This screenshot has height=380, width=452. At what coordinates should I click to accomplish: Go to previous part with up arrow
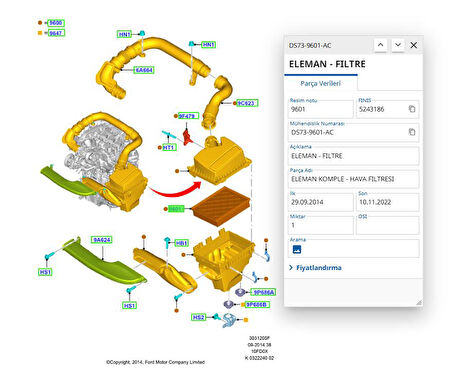(380, 45)
